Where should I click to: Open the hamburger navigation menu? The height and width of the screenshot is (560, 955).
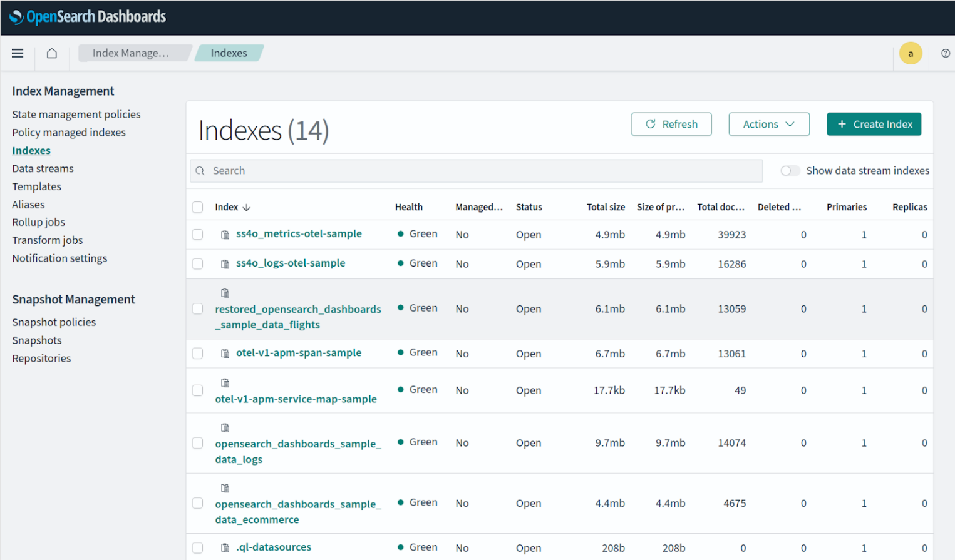[x=18, y=53]
